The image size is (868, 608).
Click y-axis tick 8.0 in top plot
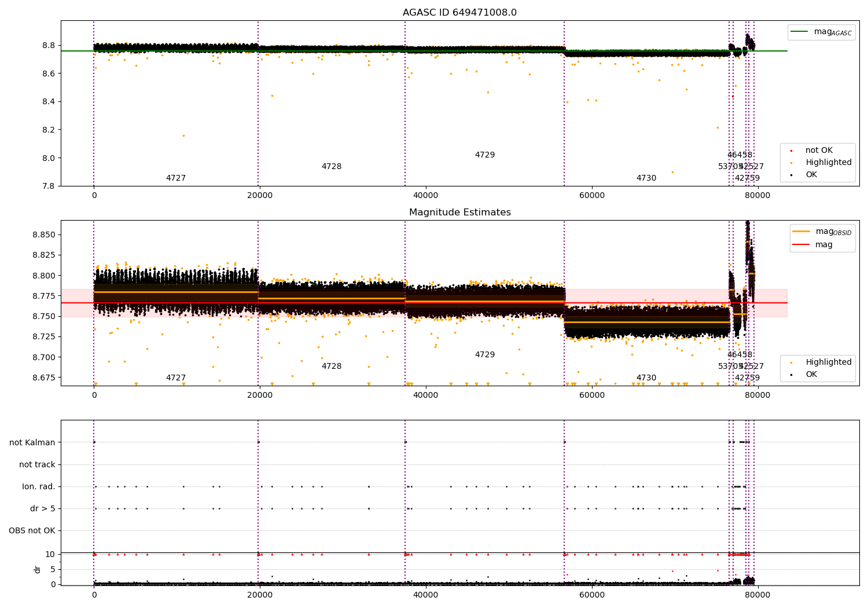click(49, 158)
